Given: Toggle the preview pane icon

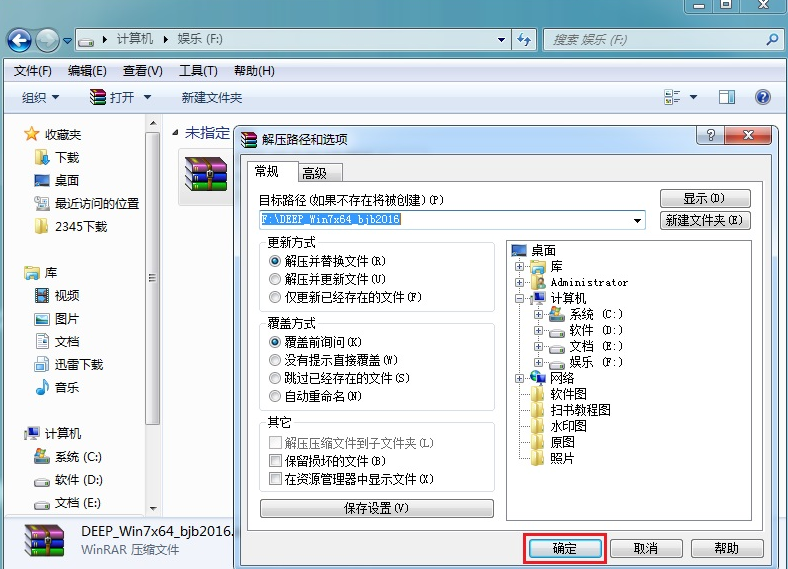Looking at the screenshot, I should (x=727, y=97).
